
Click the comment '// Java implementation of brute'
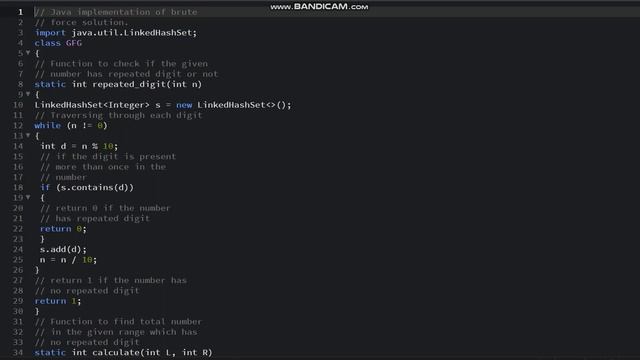pyautogui.click(x=116, y=12)
